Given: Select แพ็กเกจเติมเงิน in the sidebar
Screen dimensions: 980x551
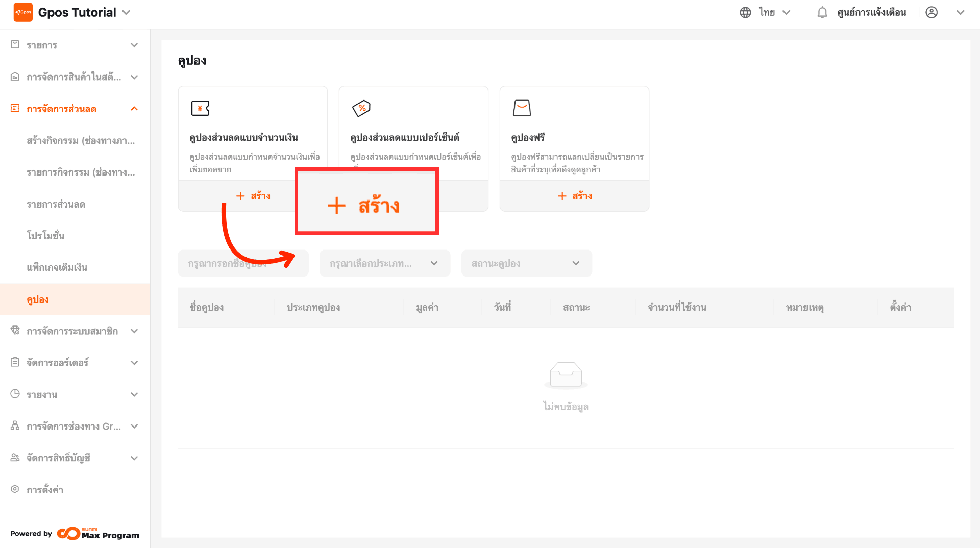Looking at the screenshot, I should [57, 267].
